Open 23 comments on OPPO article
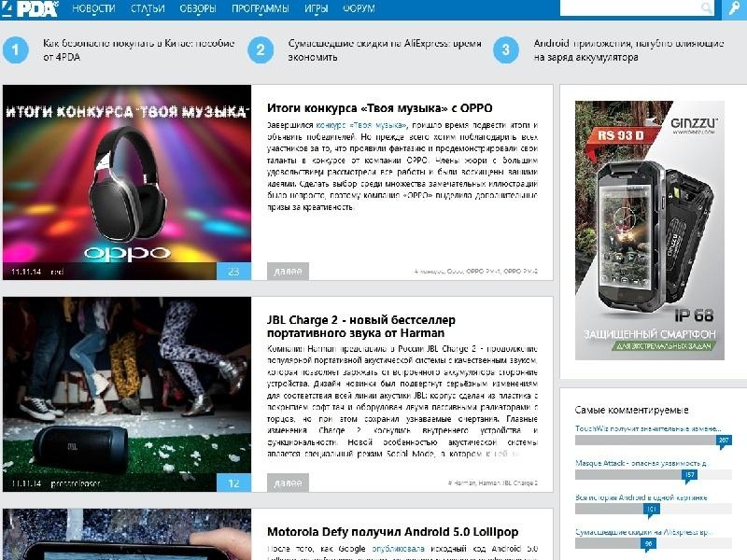 [233, 271]
